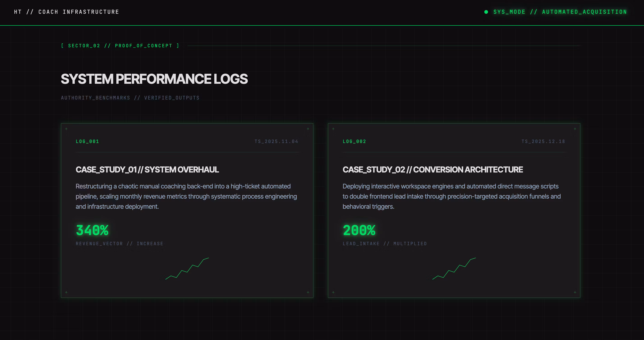Open CASE_STUDY_02 // CONVERSION ARCHITECTURE title

pos(432,170)
